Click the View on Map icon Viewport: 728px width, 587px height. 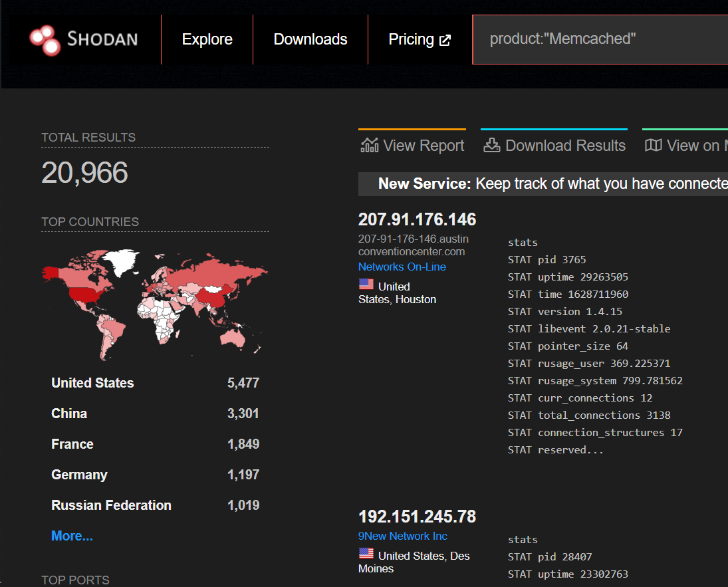click(x=654, y=146)
